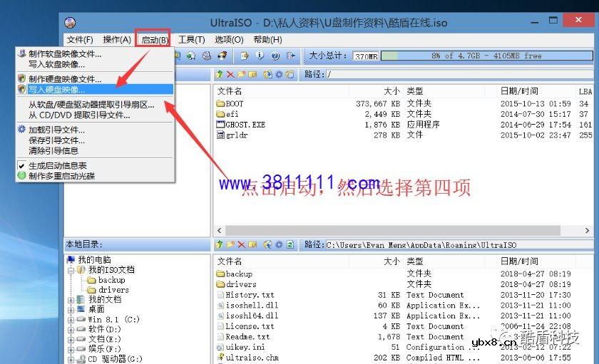Click the extract icon in the ISO pane toolbar
Image resolution: width=599 pixels, height=364 pixels.
pos(268,74)
